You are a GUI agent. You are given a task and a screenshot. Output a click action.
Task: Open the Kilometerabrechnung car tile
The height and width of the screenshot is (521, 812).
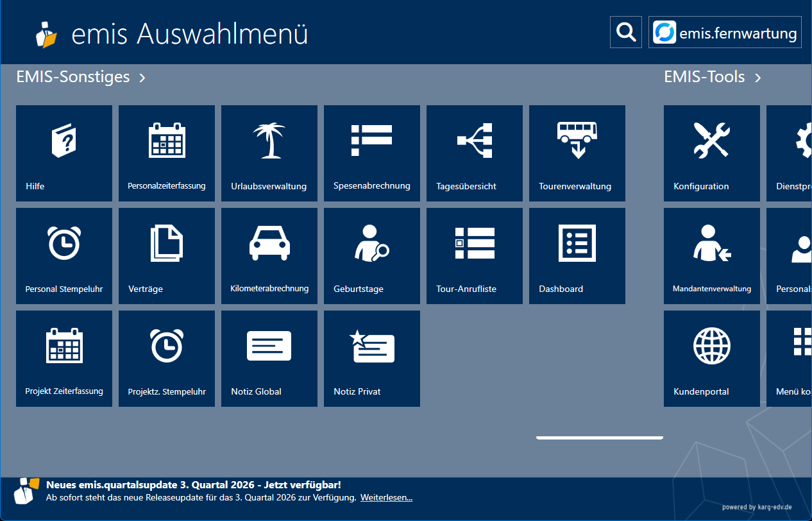pyautogui.click(x=269, y=256)
